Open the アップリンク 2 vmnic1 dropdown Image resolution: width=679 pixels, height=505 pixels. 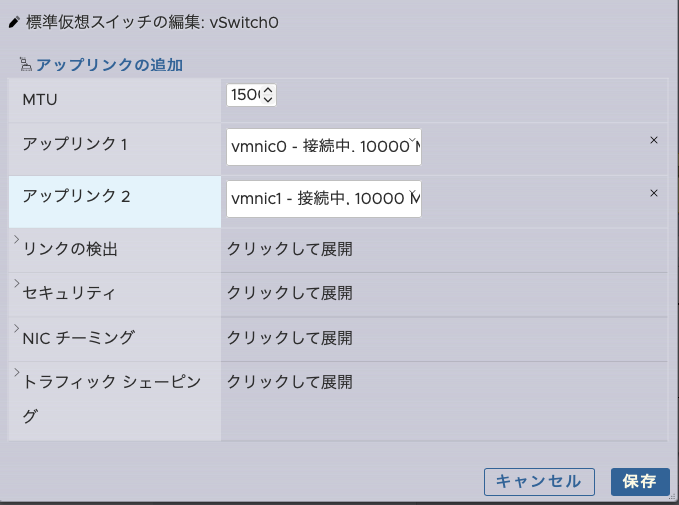324,199
